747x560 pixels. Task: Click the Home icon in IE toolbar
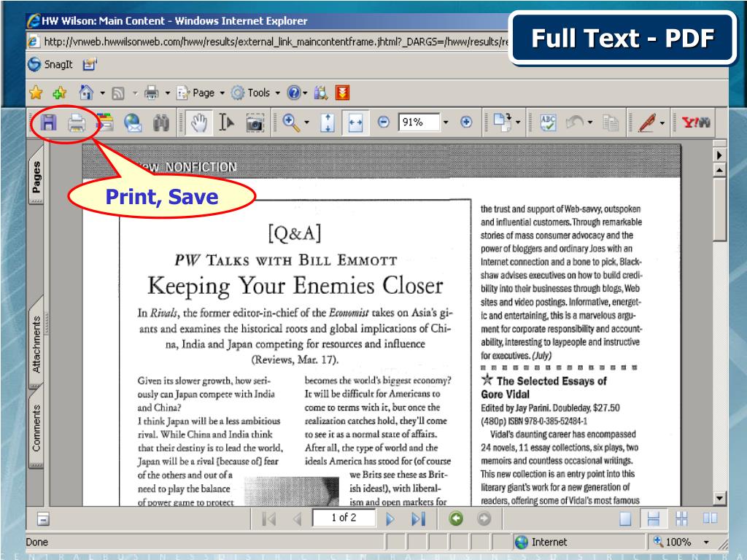click(86, 93)
